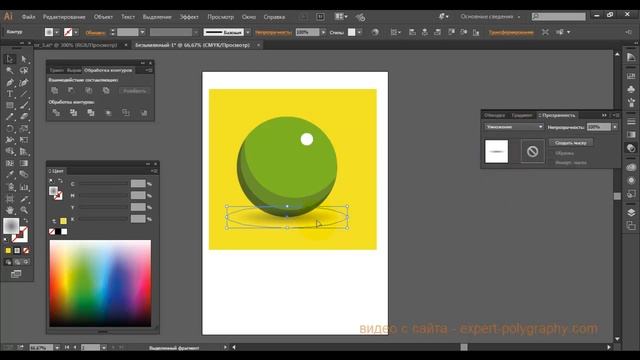Select the Eraser tool
640x360 pixels.
[x=24, y=117]
